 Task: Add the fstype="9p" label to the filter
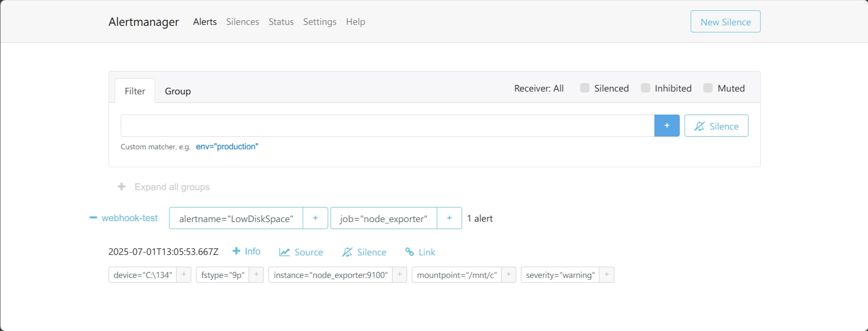[x=256, y=275]
